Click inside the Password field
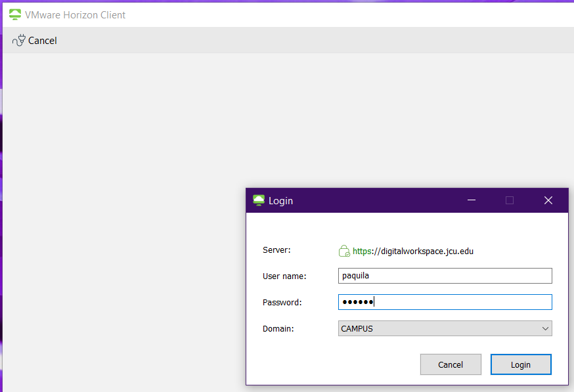The height and width of the screenshot is (392, 574). coord(445,302)
